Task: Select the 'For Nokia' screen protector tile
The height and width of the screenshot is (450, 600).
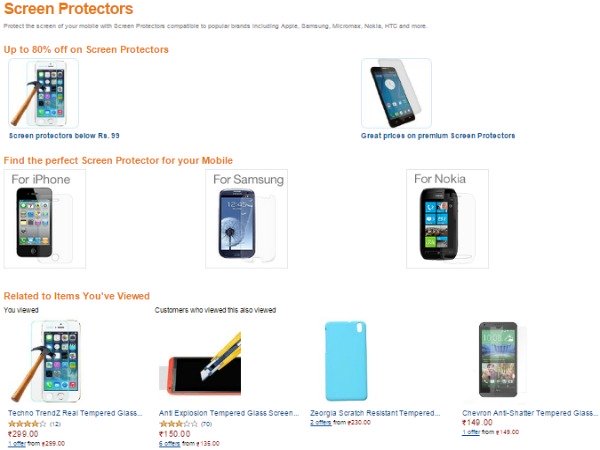Action: (x=447, y=218)
